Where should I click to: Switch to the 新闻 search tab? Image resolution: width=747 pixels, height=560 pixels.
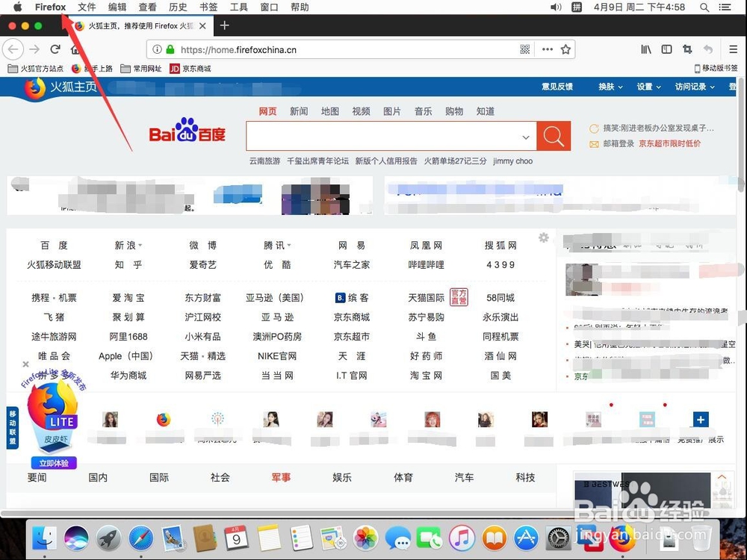tap(299, 111)
